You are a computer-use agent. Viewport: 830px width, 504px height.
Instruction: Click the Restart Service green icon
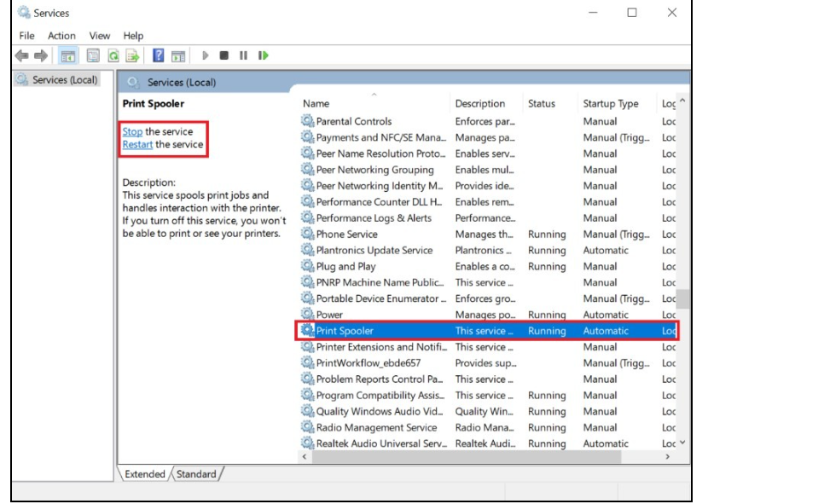(x=263, y=55)
